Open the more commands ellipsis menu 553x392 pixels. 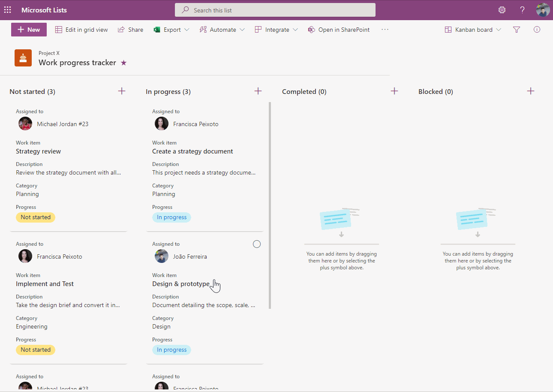pos(385,30)
